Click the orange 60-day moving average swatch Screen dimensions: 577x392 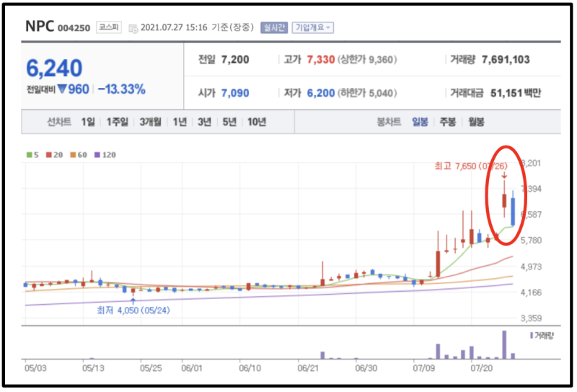point(73,155)
